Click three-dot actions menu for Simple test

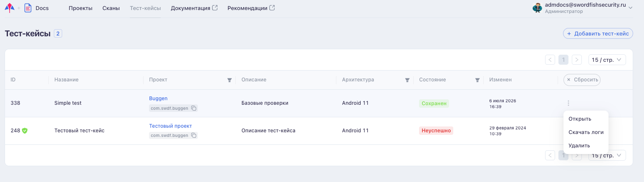[x=568, y=103]
